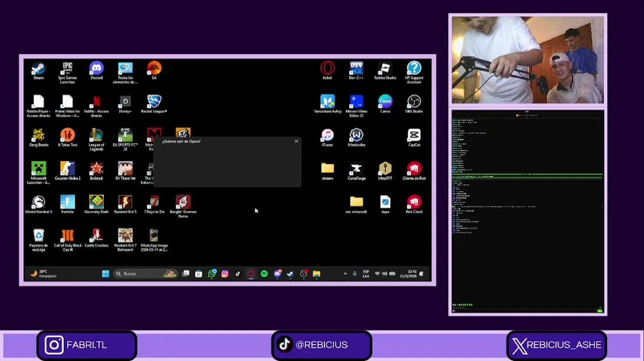This screenshot has height=361, width=644.
Task: Select the Roblox Studio icon
Action: tap(385, 71)
